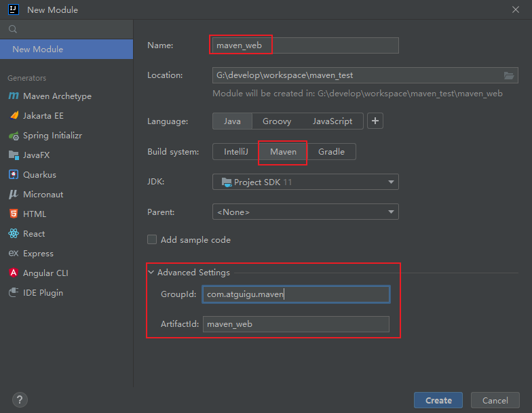Click the 'Generators' section label
Viewport: 532px width, 413px height.
(x=27, y=78)
